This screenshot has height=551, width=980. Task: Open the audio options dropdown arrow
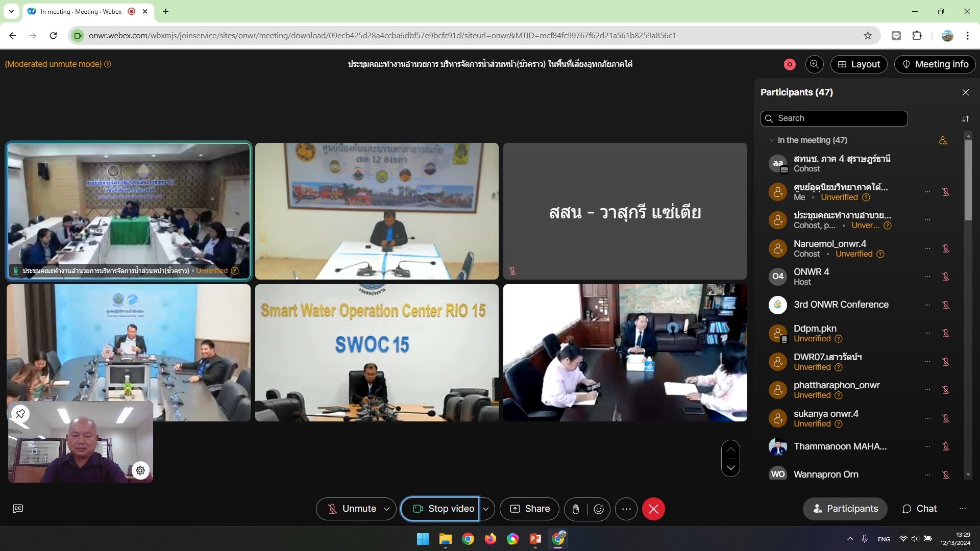(x=387, y=509)
